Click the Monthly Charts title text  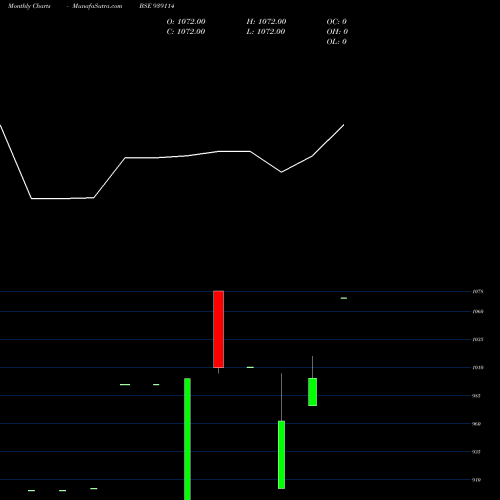pos(29,6)
